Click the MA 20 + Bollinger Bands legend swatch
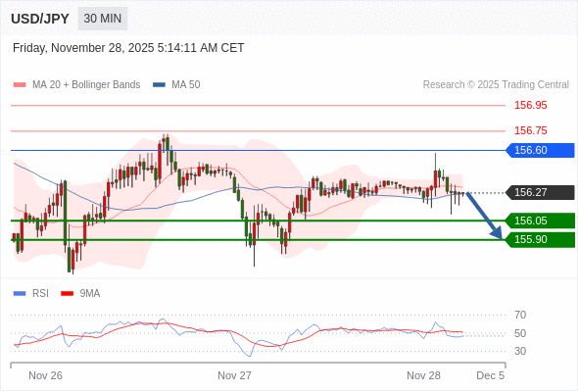The image size is (578, 392). point(20,85)
